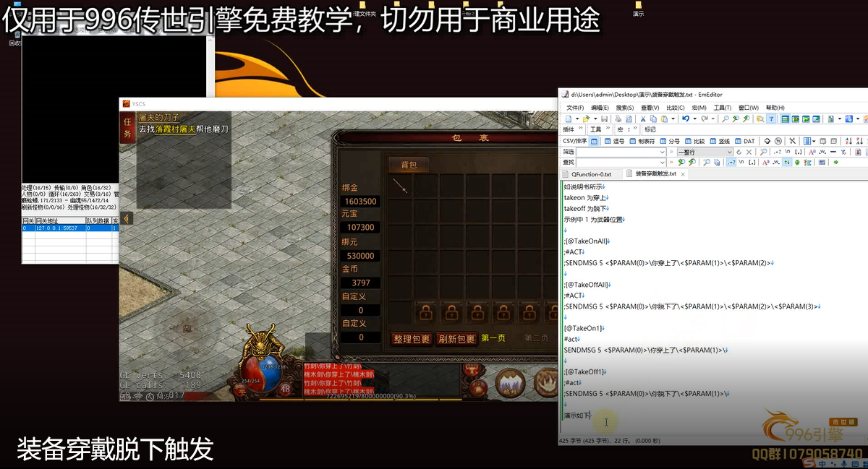The height and width of the screenshot is (469, 868).
Task: Click 落霞村屠夫 quest link
Action: [x=176, y=129]
